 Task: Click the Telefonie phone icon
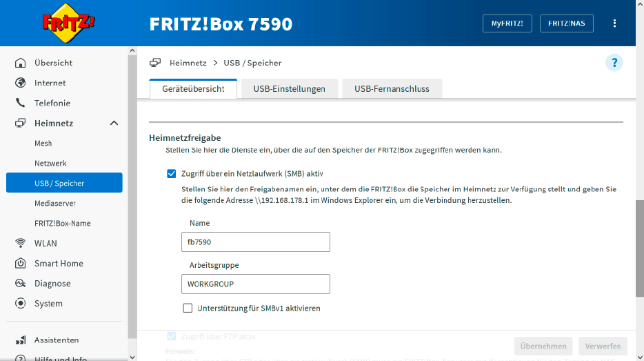(x=20, y=103)
